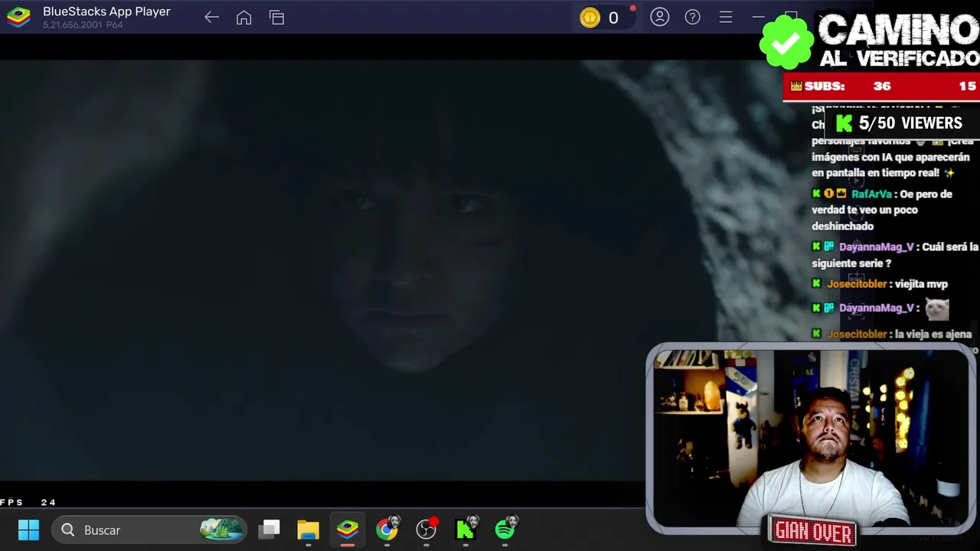Click the crown icon beside SUBS
The height and width of the screenshot is (551, 980).
pos(795,86)
